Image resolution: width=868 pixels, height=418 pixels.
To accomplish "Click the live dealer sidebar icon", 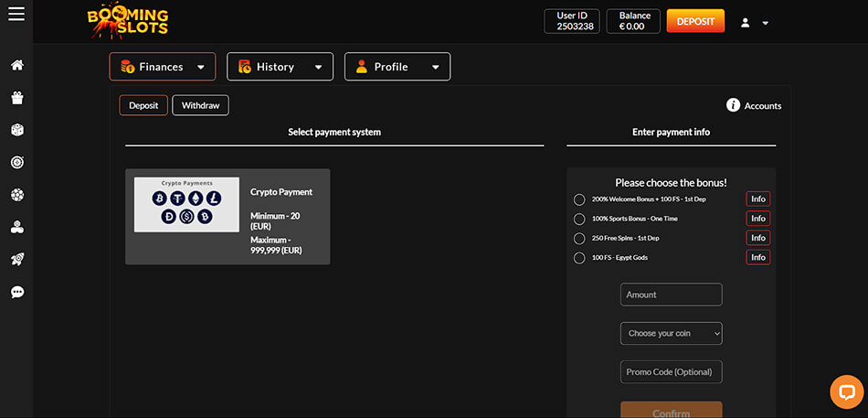I will pos(17,227).
